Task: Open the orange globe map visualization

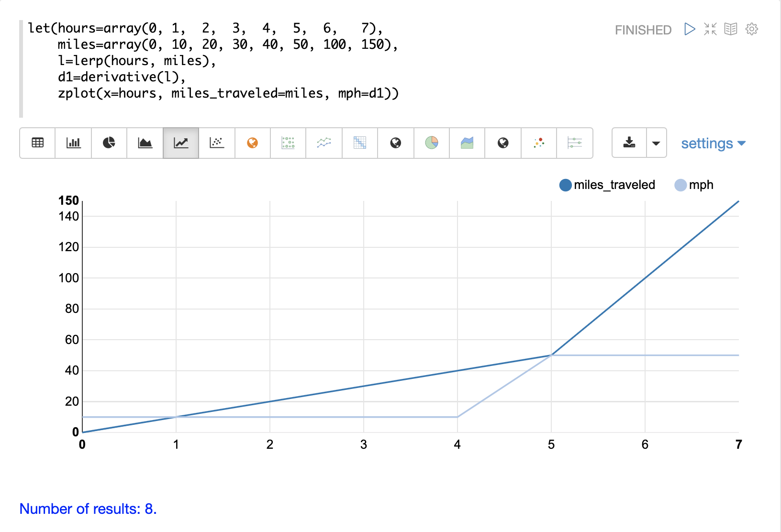Action: (253, 143)
